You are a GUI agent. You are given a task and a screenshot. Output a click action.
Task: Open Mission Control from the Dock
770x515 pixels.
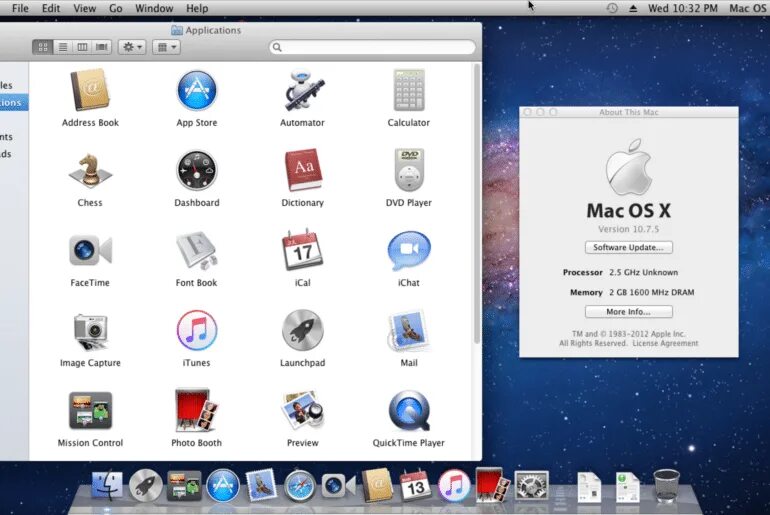pyautogui.click(x=184, y=486)
